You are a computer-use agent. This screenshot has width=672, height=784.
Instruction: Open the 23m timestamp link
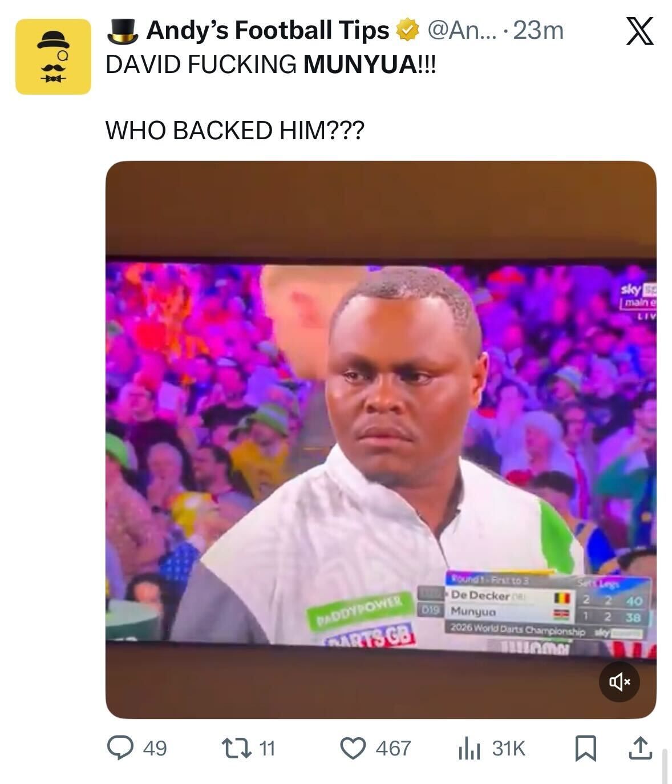(539, 31)
